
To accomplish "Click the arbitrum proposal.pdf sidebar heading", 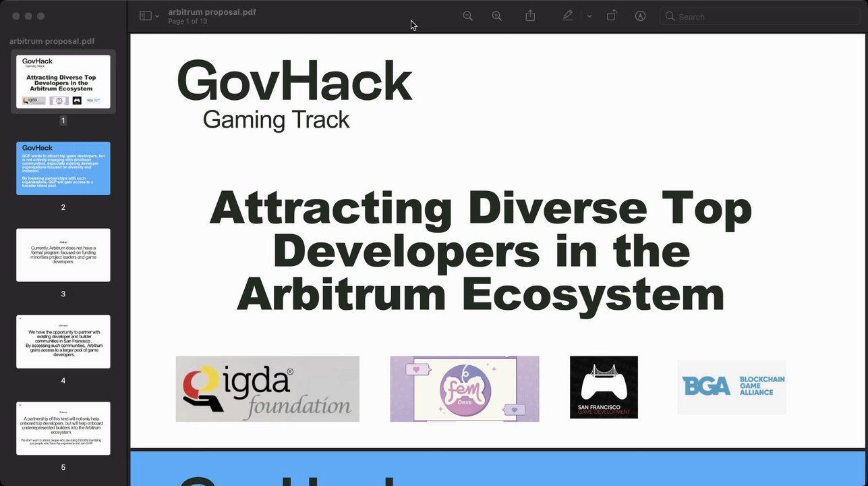I will click(52, 41).
